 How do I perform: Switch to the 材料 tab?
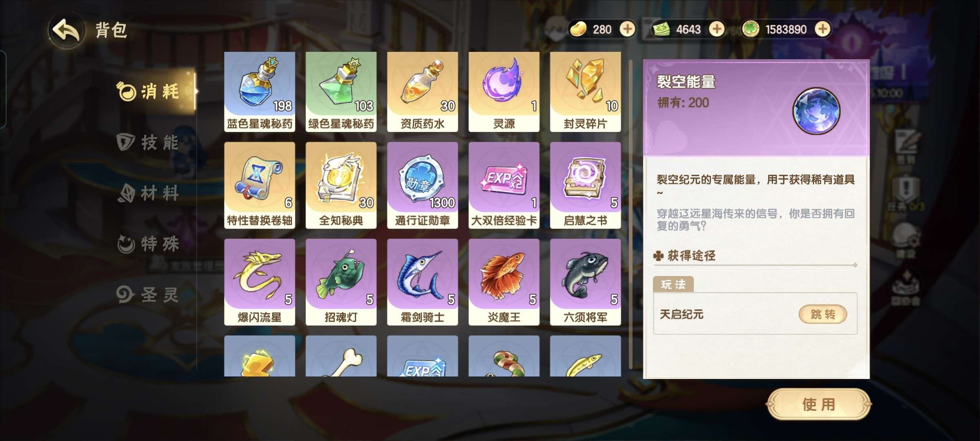click(x=148, y=193)
